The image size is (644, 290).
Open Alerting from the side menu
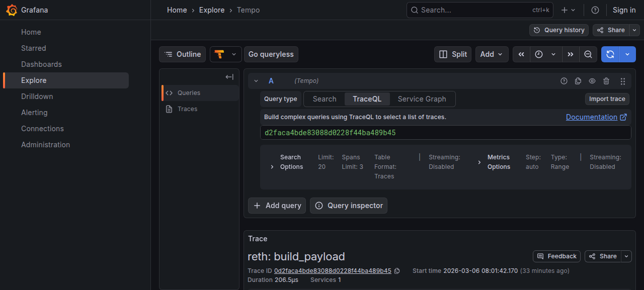(x=34, y=113)
